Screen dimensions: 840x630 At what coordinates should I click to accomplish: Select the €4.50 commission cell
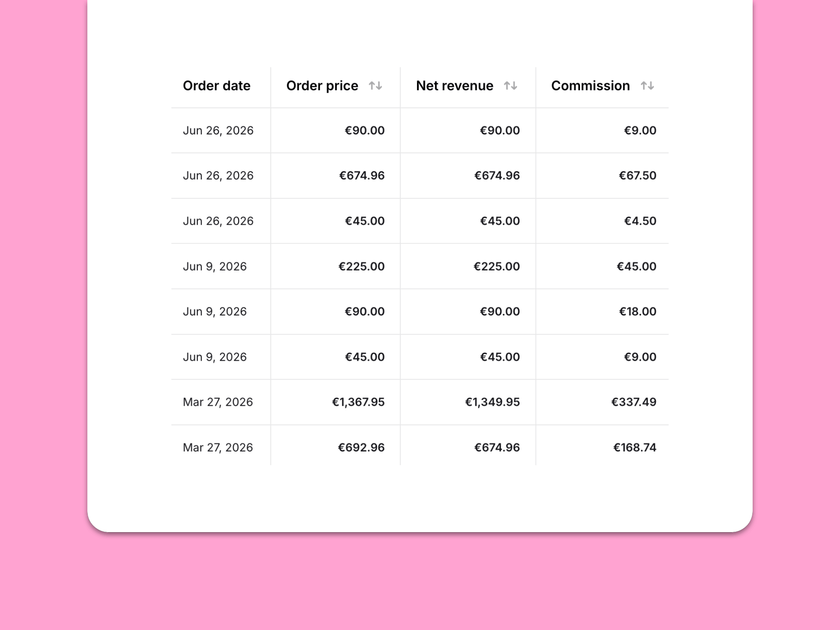[602, 221]
